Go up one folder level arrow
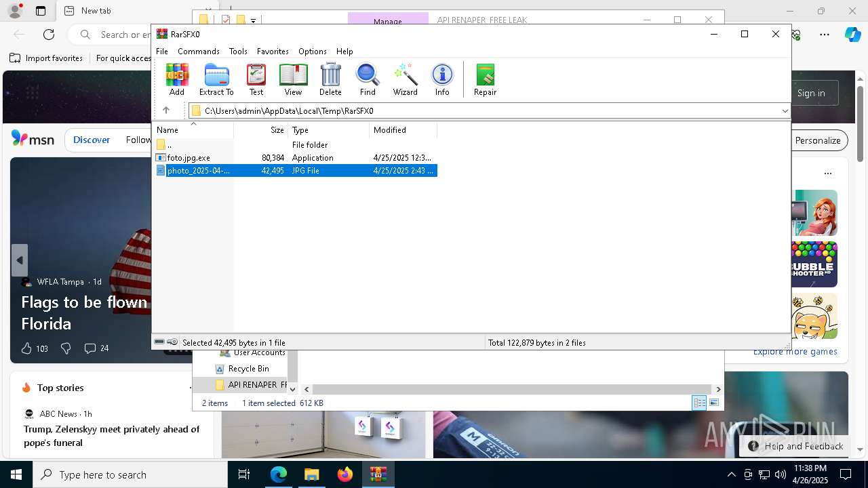 click(x=166, y=110)
